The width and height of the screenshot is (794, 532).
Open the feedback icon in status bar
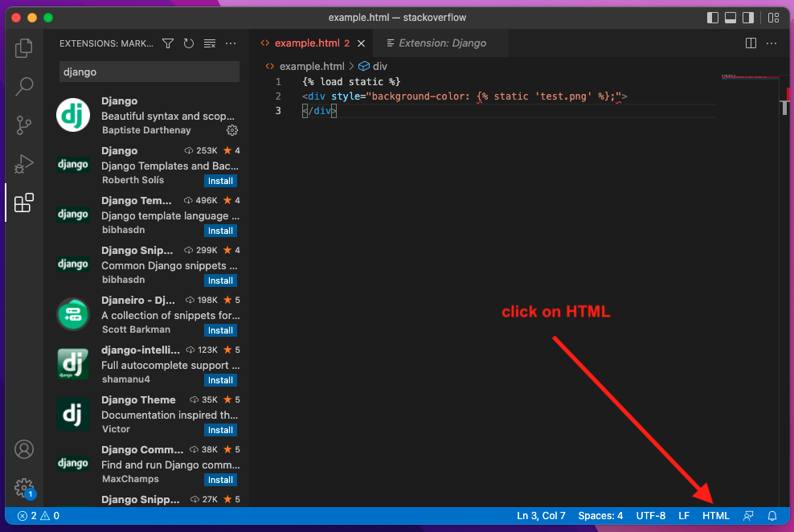748,516
